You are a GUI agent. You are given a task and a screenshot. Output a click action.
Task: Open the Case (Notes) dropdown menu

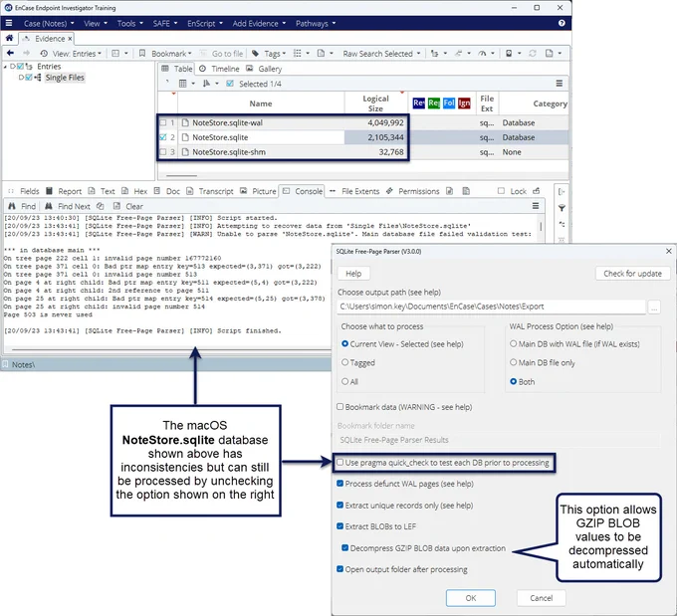click(49, 23)
